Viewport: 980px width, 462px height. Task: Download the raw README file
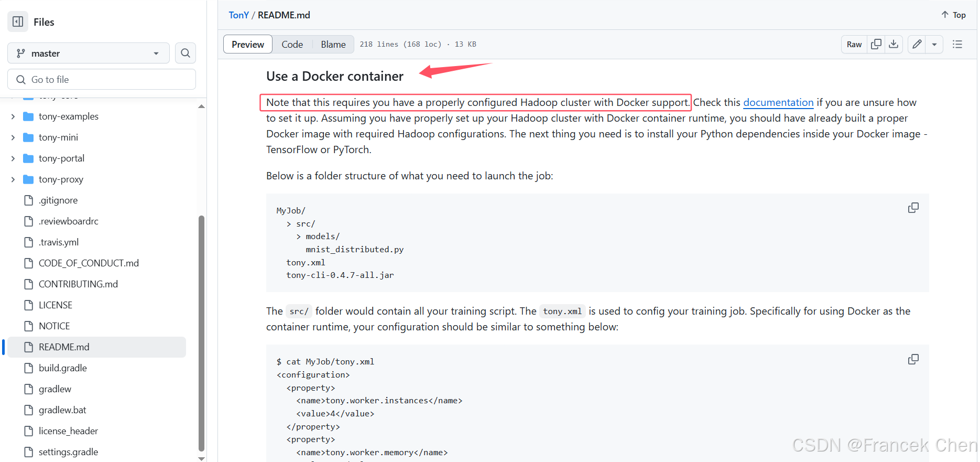click(x=894, y=45)
